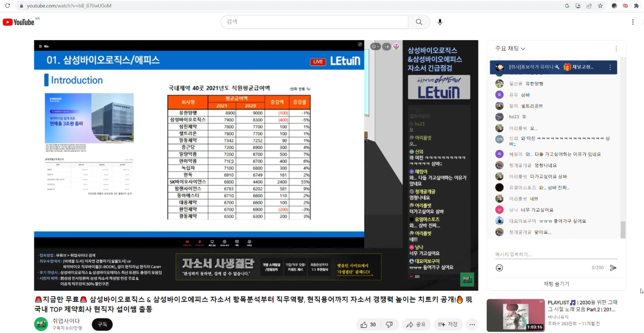The image size is (644, 333).
Task: Click 절미 chat message 셀트리온!!!
Action: pyautogui.click(x=531, y=106)
